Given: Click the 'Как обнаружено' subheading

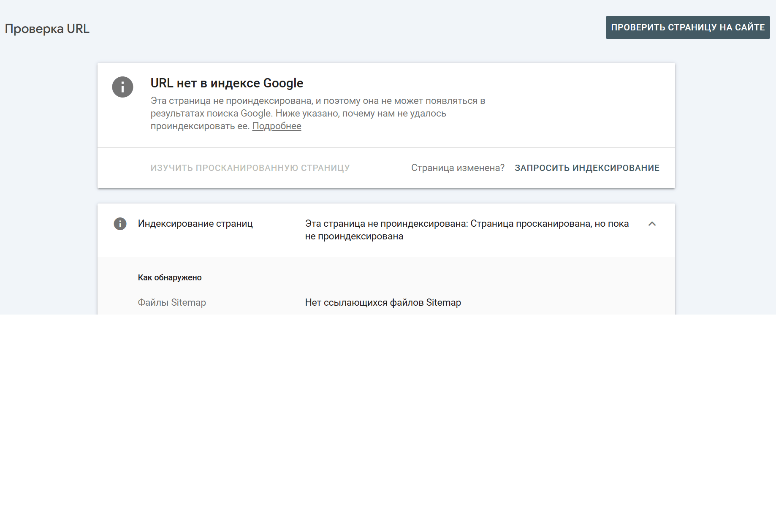Looking at the screenshot, I should [x=170, y=277].
